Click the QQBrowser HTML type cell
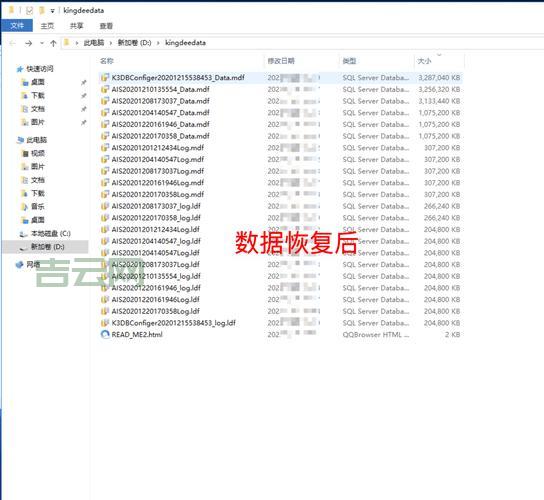Screen dimensions: 544x500 [x=376, y=334]
